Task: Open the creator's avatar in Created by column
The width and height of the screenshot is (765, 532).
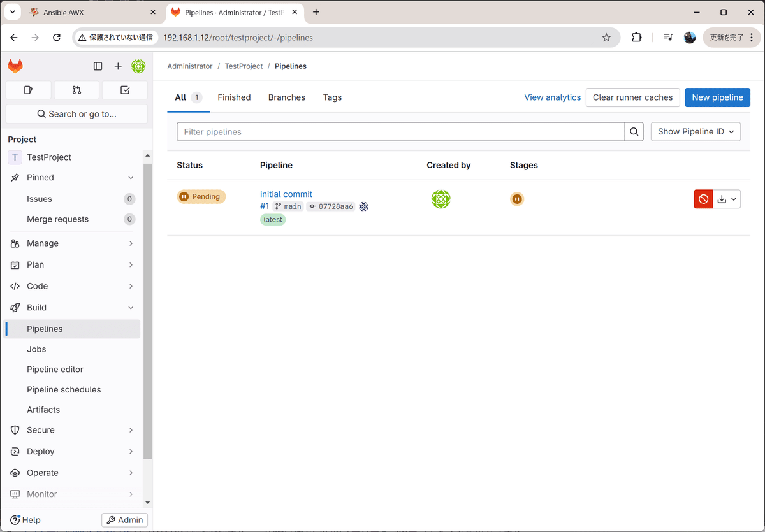Action: pyautogui.click(x=441, y=199)
